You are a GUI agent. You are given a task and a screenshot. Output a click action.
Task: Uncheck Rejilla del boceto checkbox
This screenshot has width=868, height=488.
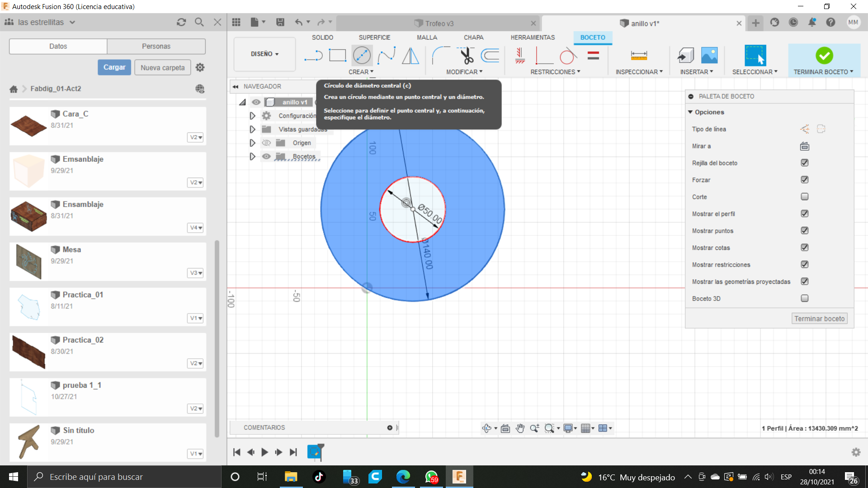click(x=805, y=163)
